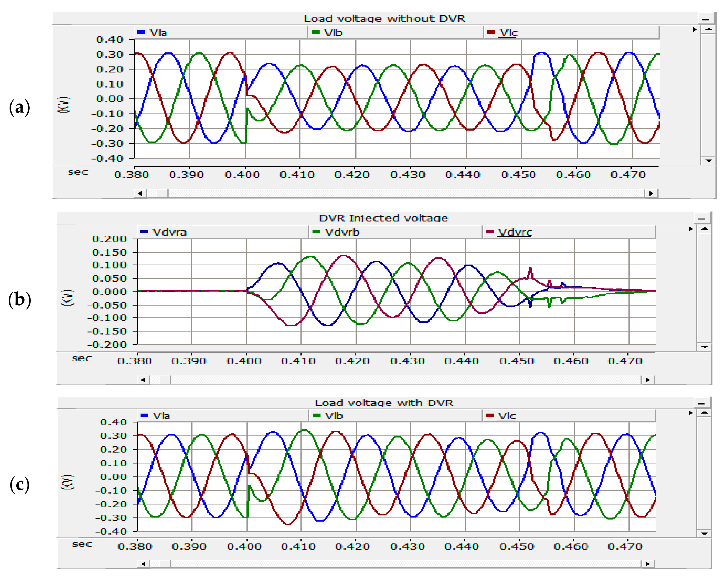Toggle the Vla trace in the top graph legend
Image resolution: width=728 pixels, height=579 pixels.
pos(159,33)
